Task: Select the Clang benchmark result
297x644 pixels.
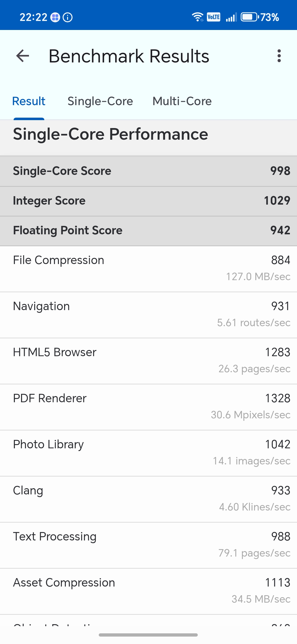Action: tap(148, 499)
